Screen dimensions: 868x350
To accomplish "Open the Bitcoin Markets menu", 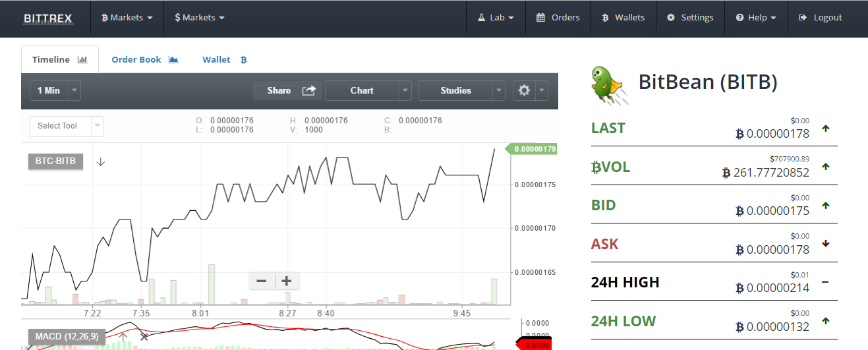I will [127, 18].
